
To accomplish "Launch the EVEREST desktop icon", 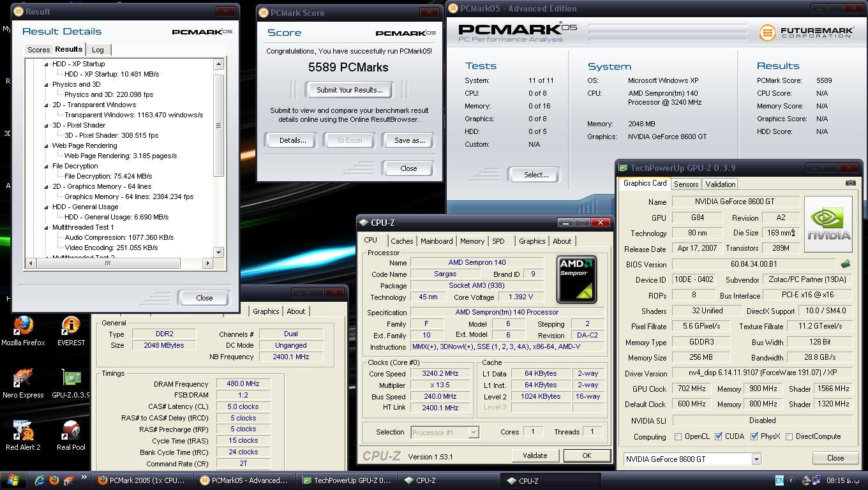I will (x=71, y=332).
